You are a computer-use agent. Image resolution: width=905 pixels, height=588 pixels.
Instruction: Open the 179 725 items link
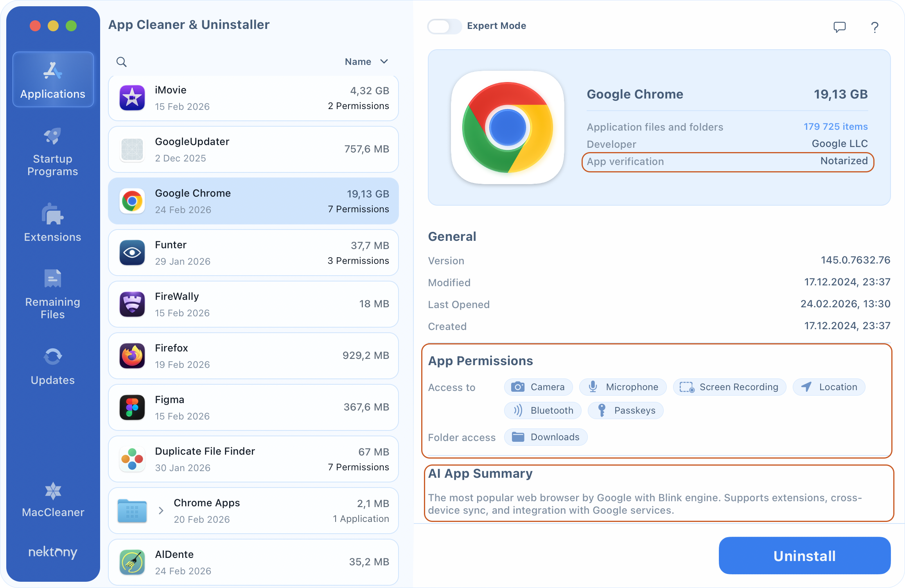pyautogui.click(x=835, y=127)
